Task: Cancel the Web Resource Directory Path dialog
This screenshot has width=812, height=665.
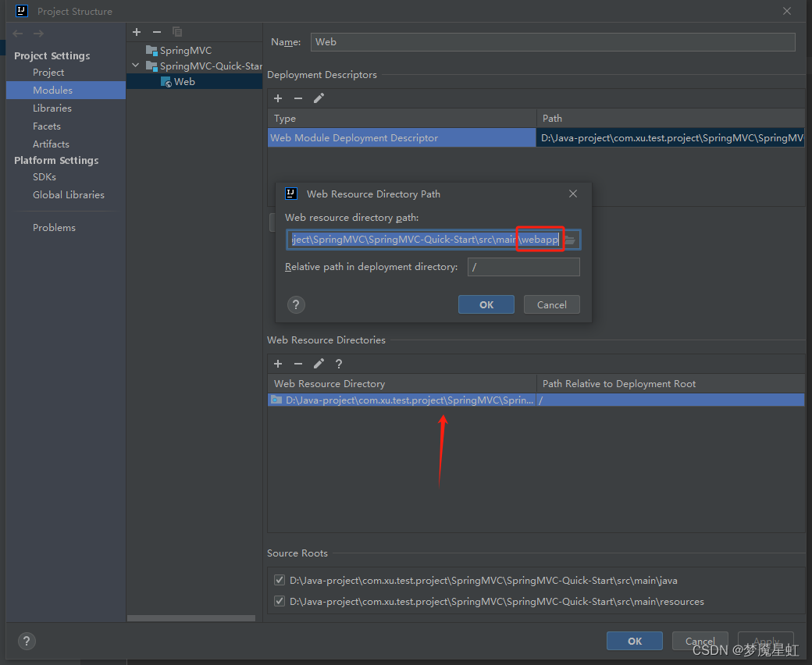Action: click(x=551, y=305)
